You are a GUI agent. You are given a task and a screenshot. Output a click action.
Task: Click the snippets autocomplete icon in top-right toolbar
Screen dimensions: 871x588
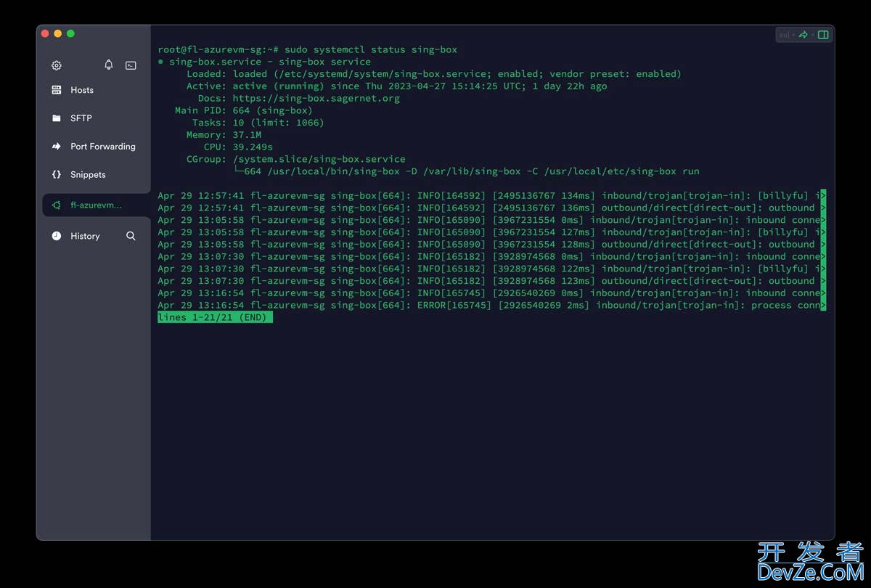pos(784,35)
